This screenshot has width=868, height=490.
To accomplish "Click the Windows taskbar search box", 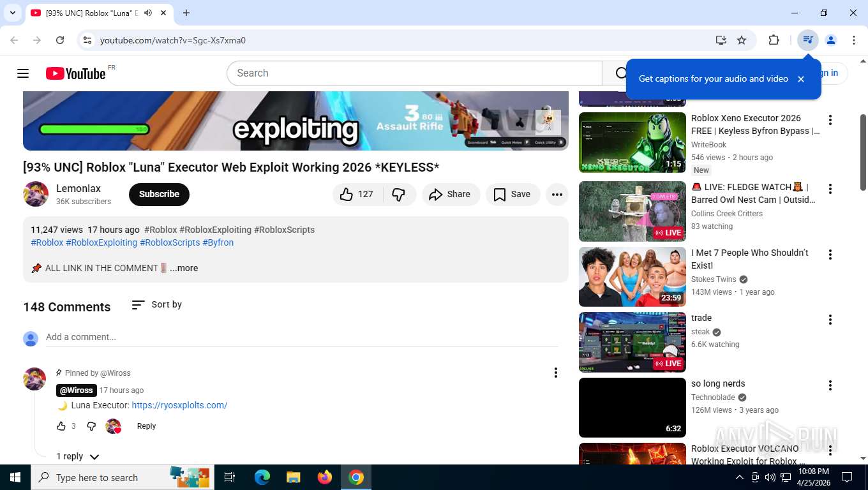I will pyautogui.click(x=123, y=477).
